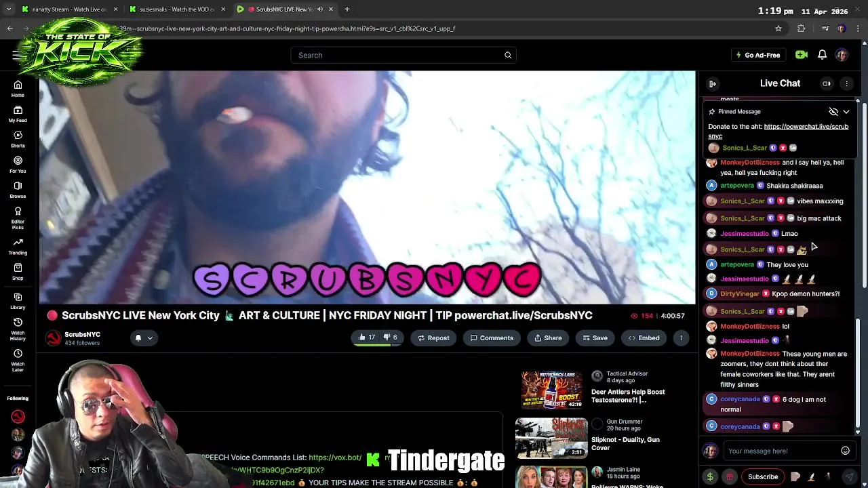The height and width of the screenshot is (488, 868).
Task: Click the Go Ad-Free button
Action: click(757, 55)
